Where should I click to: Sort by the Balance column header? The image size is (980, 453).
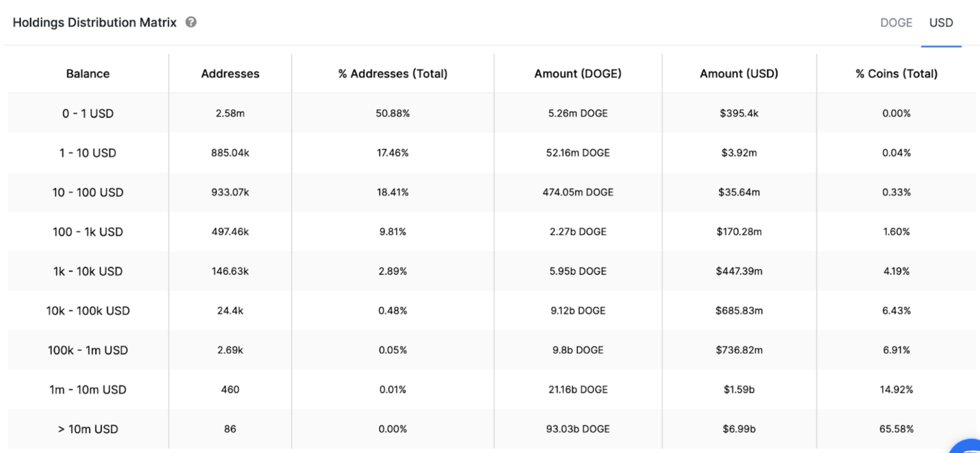[87, 73]
